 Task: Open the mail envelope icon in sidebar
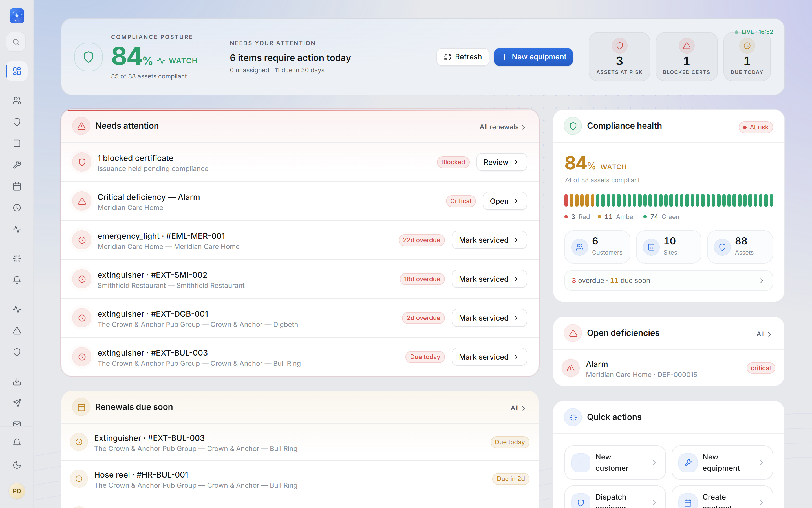[17, 424]
